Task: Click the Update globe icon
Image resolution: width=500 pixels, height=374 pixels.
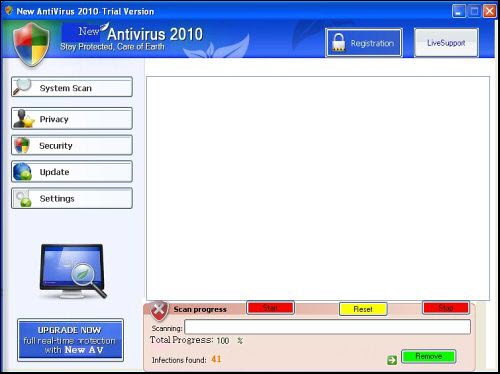Action: click(23, 171)
